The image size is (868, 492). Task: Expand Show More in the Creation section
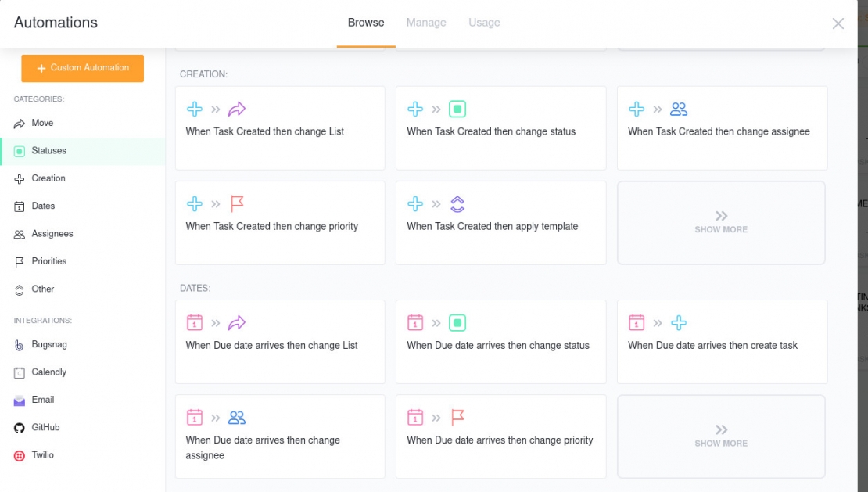(721, 223)
